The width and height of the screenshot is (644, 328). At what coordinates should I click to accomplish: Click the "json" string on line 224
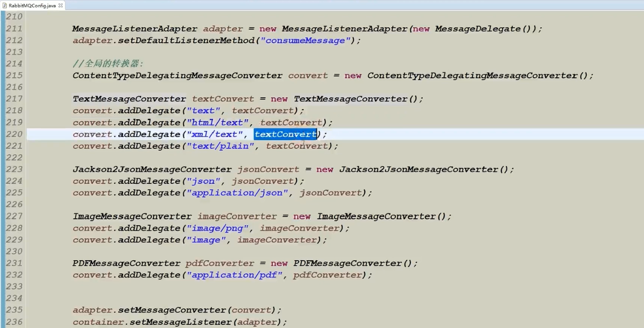[x=203, y=181]
